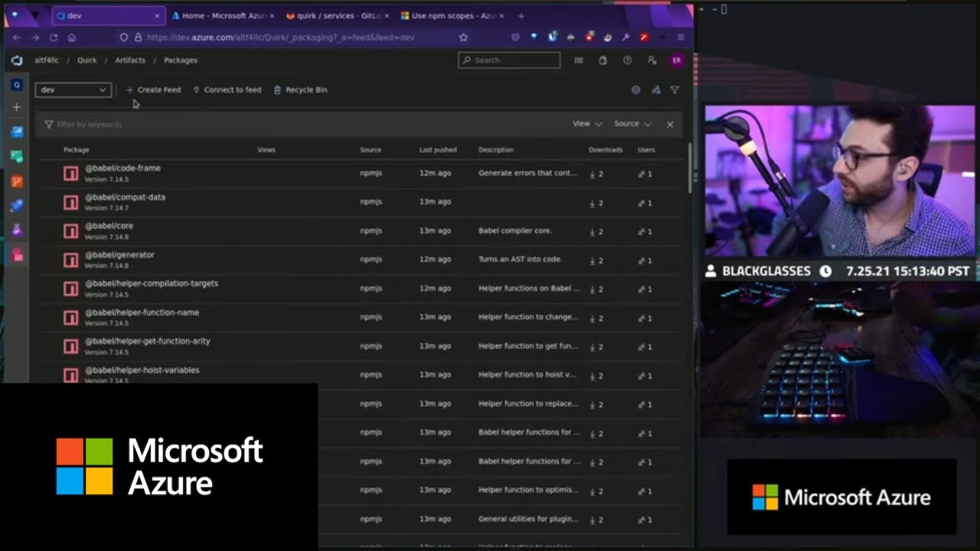980x551 pixels.
Task: Click the padlock site info icon
Action: tap(138, 37)
